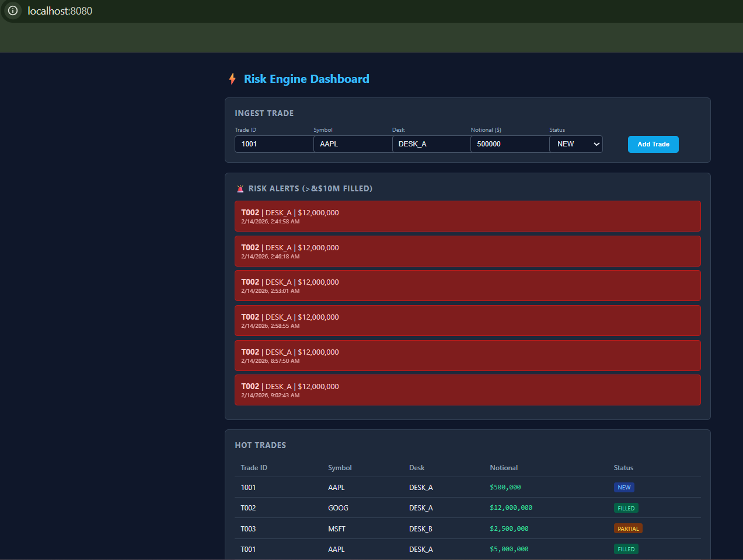The width and height of the screenshot is (743, 560).
Task: Select the T002 alert timestamped 2:41:58 AM
Action: click(468, 216)
